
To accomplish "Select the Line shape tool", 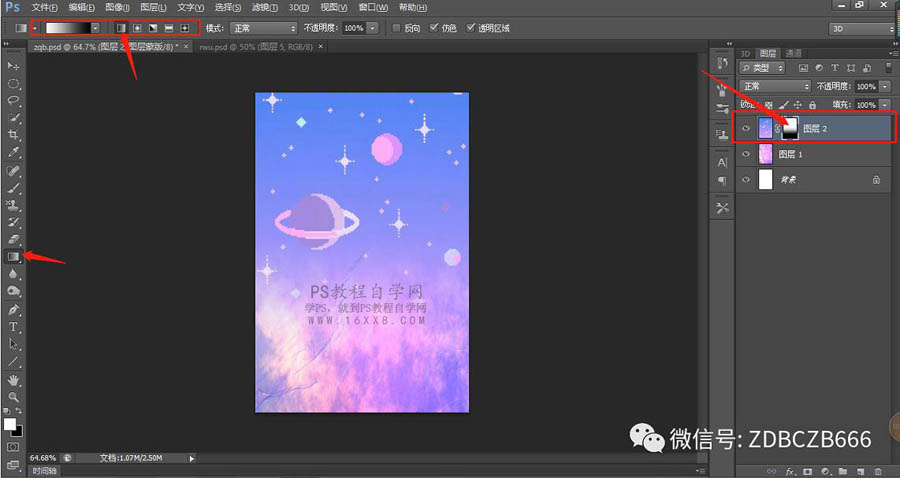I will coord(13,362).
